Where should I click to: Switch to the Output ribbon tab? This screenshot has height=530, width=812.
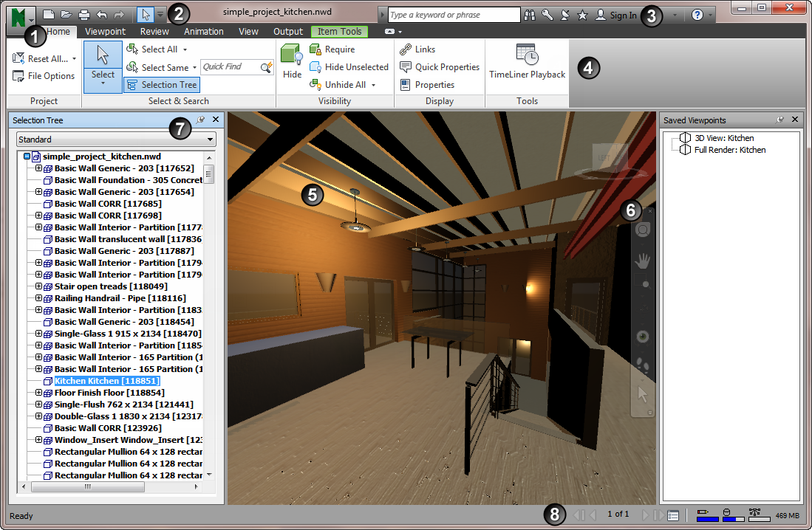[x=288, y=32]
